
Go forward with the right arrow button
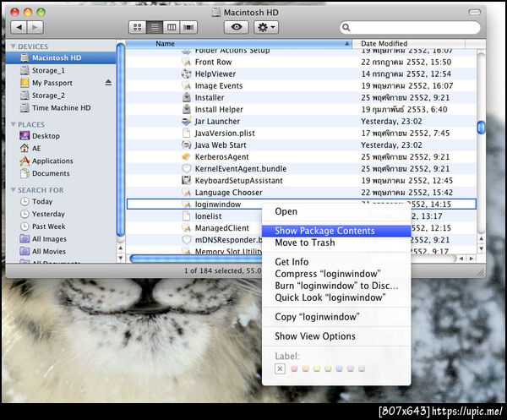click(x=35, y=28)
